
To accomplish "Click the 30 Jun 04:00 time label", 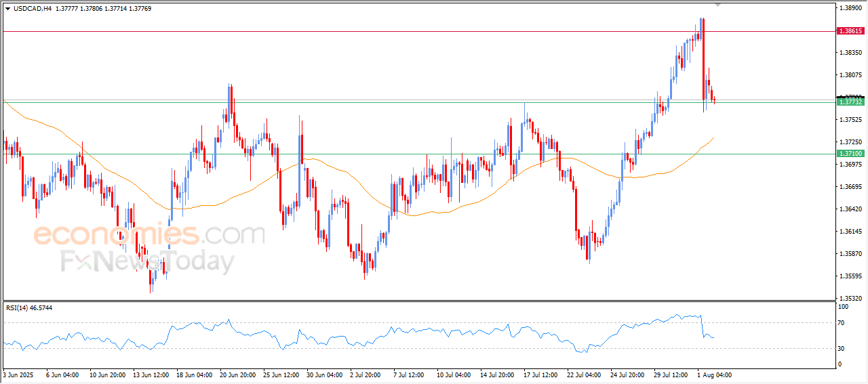I will coord(325,375).
